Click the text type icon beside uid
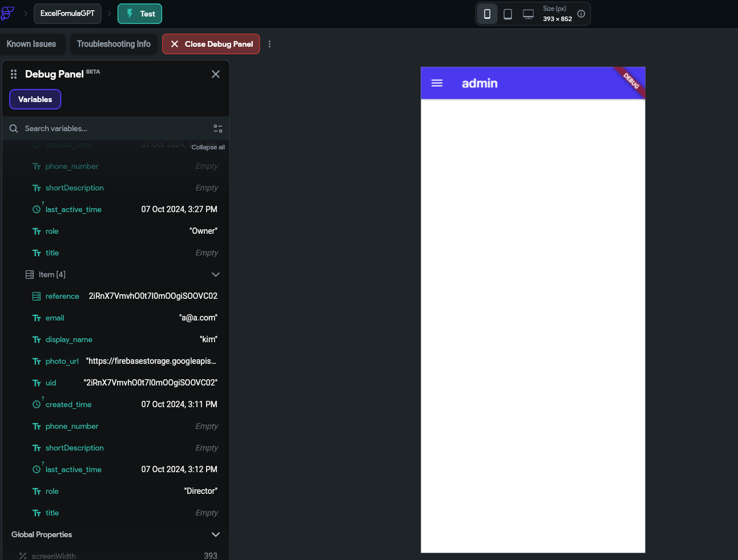This screenshot has height=560, width=738. point(37,383)
